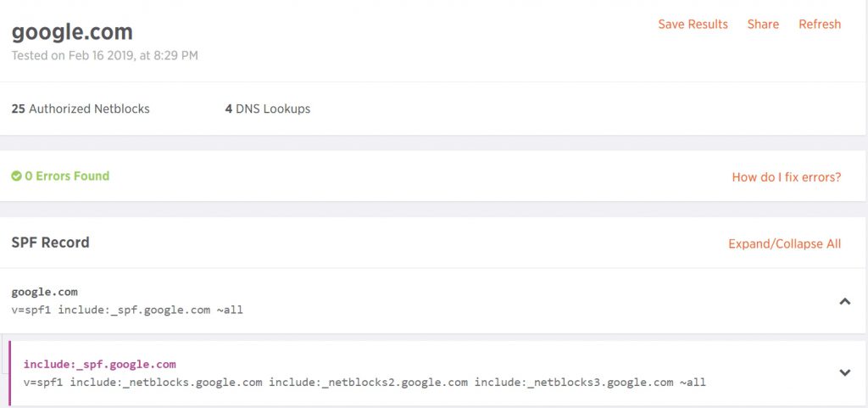Open How do I fix errors? help
868x408 pixels.
pyautogui.click(x=787, y=177)
